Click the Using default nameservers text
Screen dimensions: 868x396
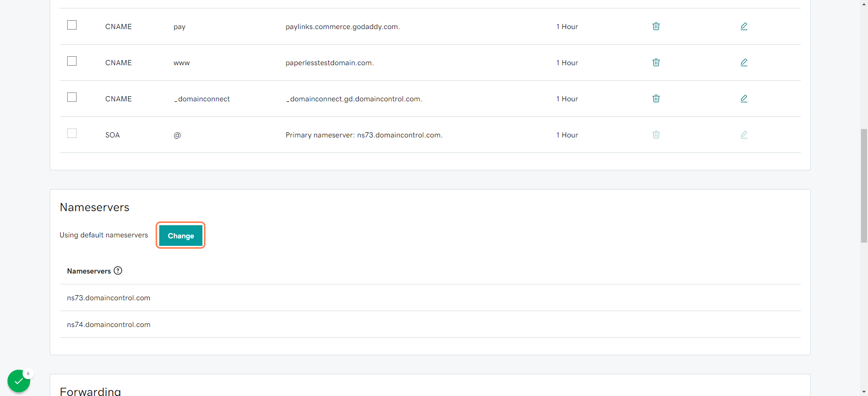click(x=104, y=235)
